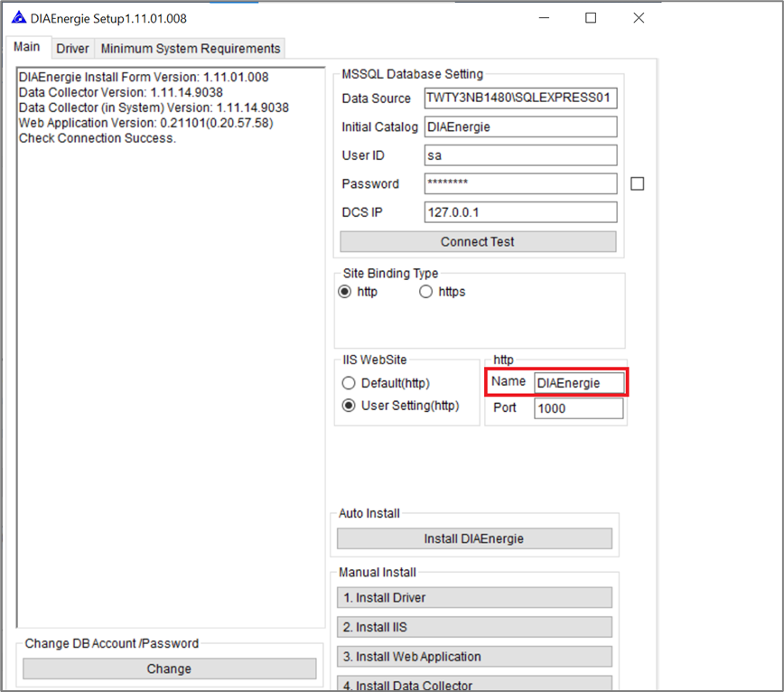Select User Setting(http) radio button

point(349,406)
